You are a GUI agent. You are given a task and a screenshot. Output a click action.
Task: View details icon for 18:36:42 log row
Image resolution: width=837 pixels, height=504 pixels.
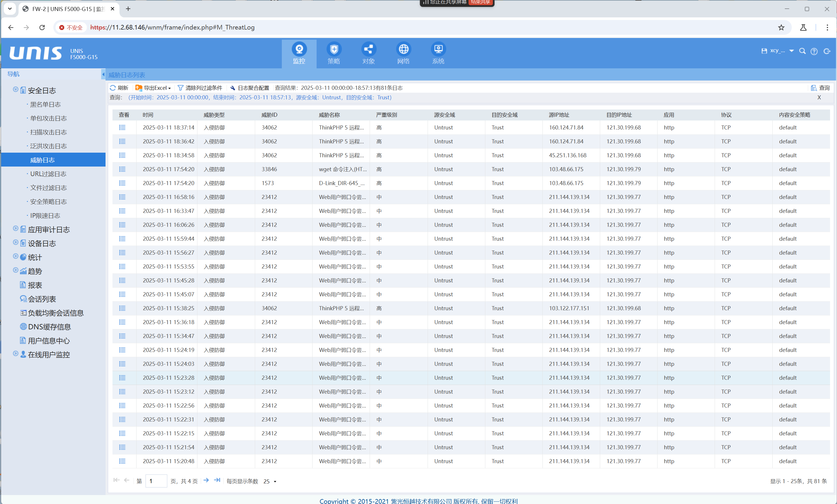[122, 142]
